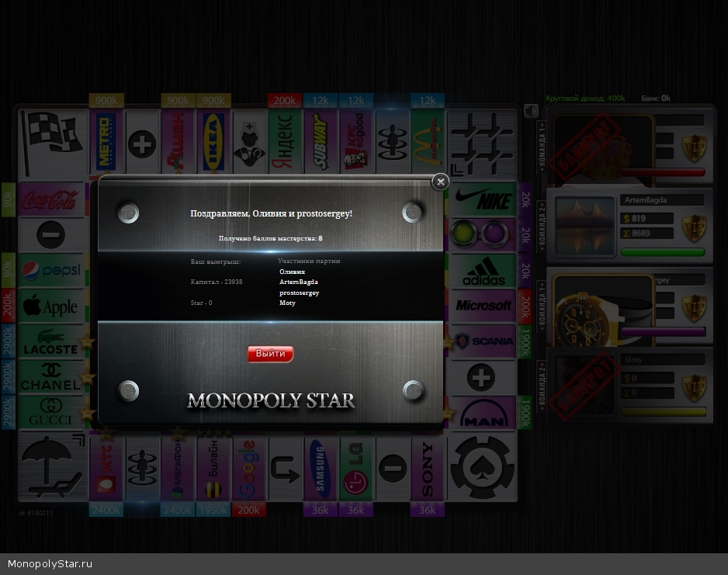Select the Билайн board cell
The height and width of the screenshot is (575, 728).
click(213, 469)
